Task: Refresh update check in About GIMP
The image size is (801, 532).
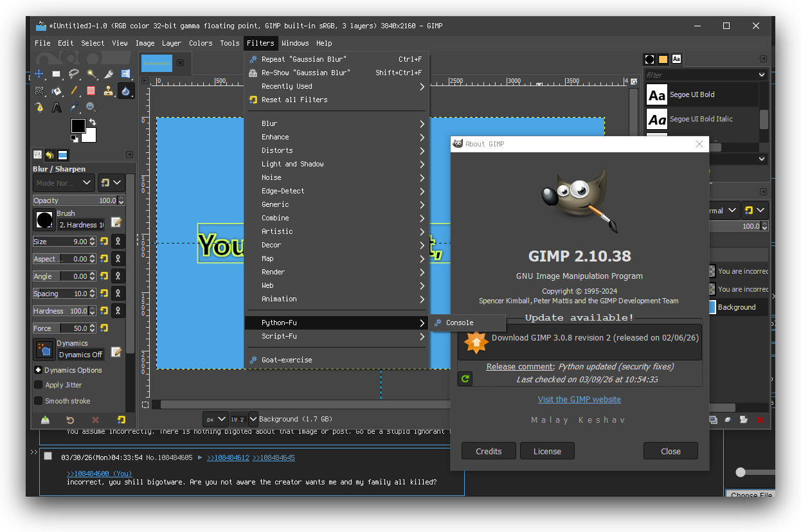Action: point(465,379)
